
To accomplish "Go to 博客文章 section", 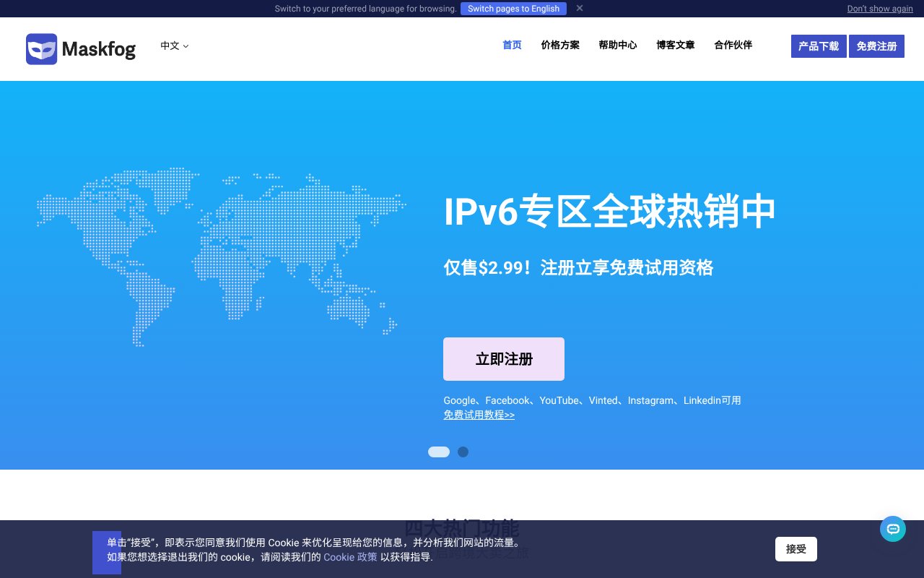I will [676, 45].
